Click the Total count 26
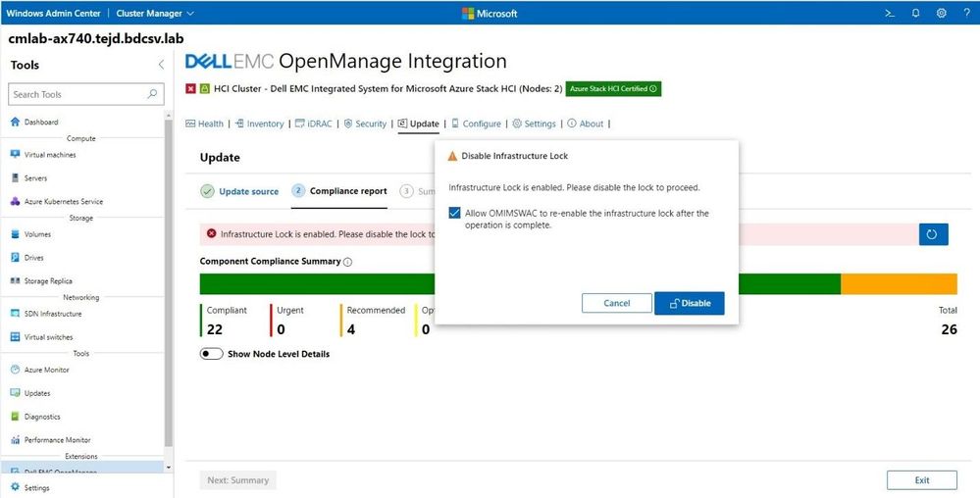980x498 pixels. point(949,329)
